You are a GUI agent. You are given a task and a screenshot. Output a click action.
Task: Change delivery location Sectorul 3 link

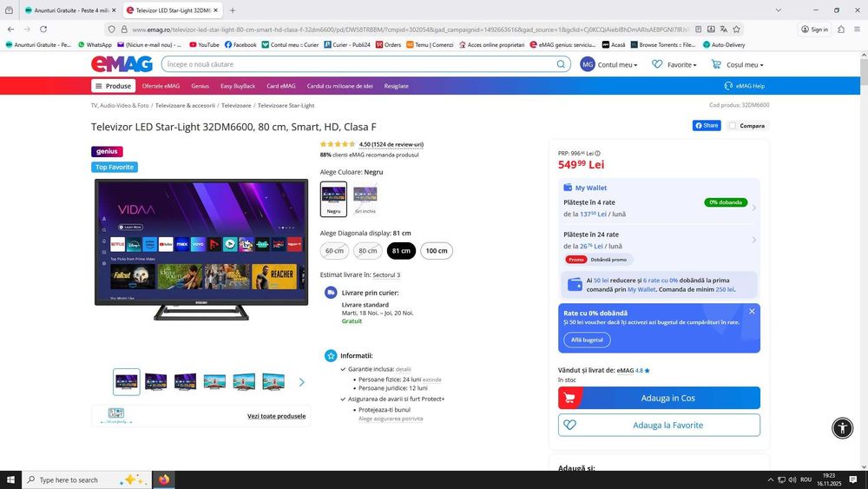tap(386, 274)
